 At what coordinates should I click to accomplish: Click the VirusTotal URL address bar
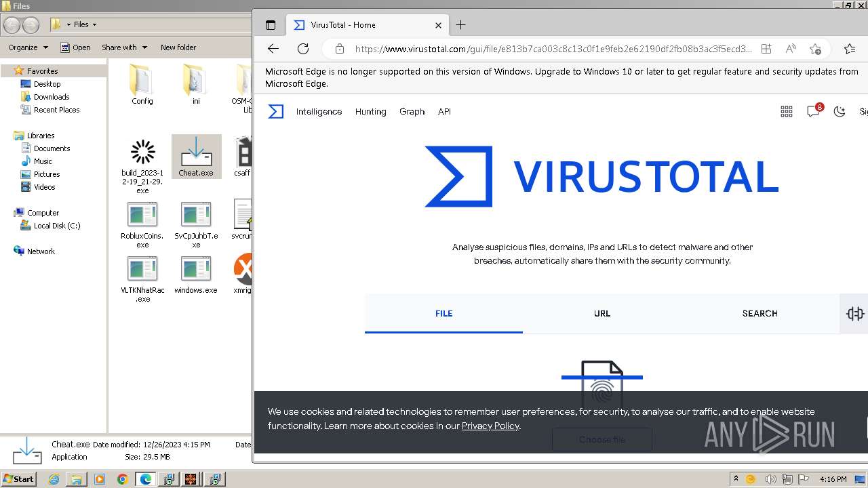553,49
